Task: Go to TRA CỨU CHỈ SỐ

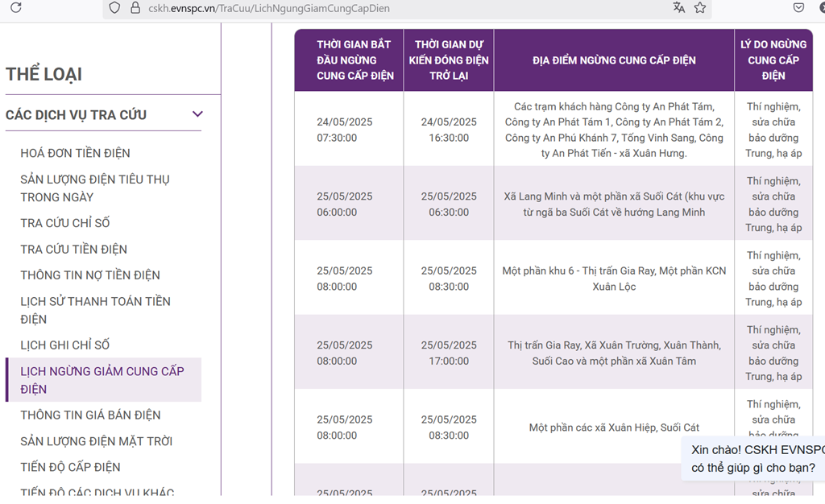Action: (x=65, y=223)
